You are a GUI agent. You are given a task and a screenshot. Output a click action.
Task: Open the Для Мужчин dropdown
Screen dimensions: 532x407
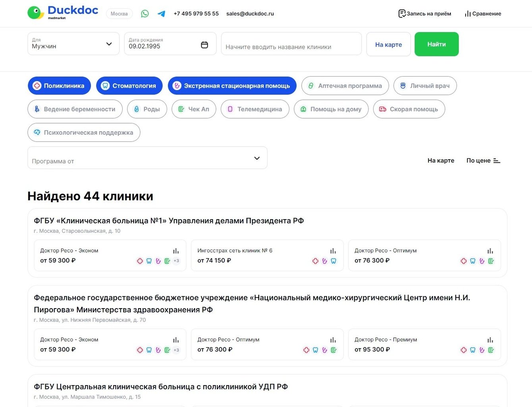tap(73, 44)
